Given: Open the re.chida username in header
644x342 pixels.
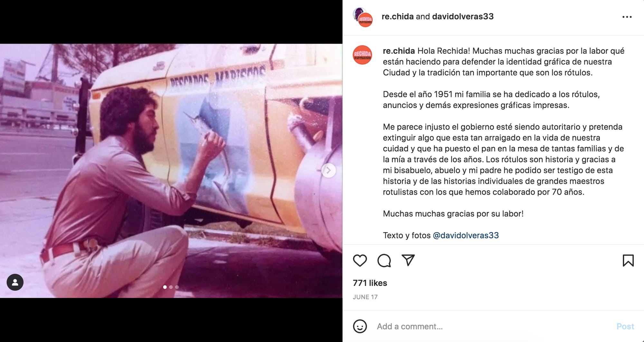Looking at the screenshot, I should [397, 16].
